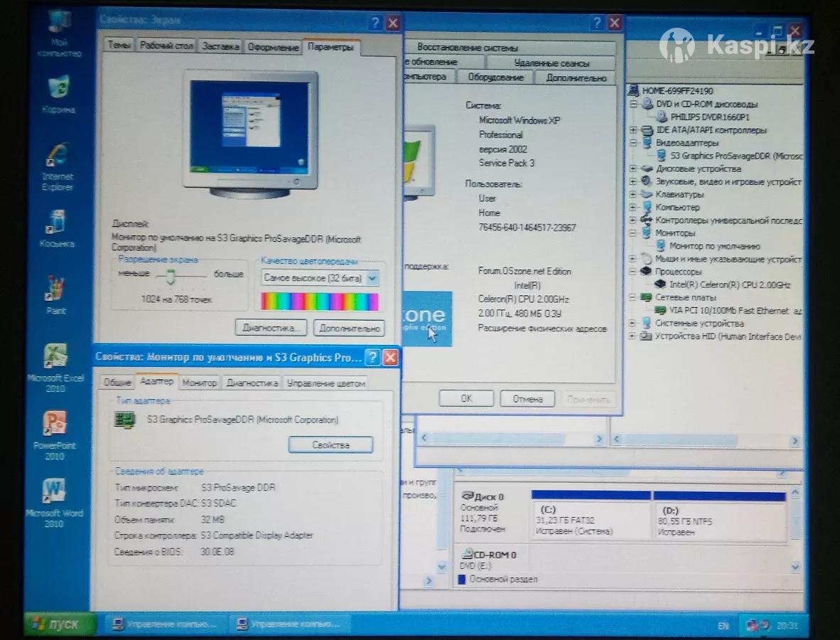Image resolution: width=840 pixels, height=640 pixels.
Task: Select the Косынка solitaire desktop shortcut
Action: [57, 228]
